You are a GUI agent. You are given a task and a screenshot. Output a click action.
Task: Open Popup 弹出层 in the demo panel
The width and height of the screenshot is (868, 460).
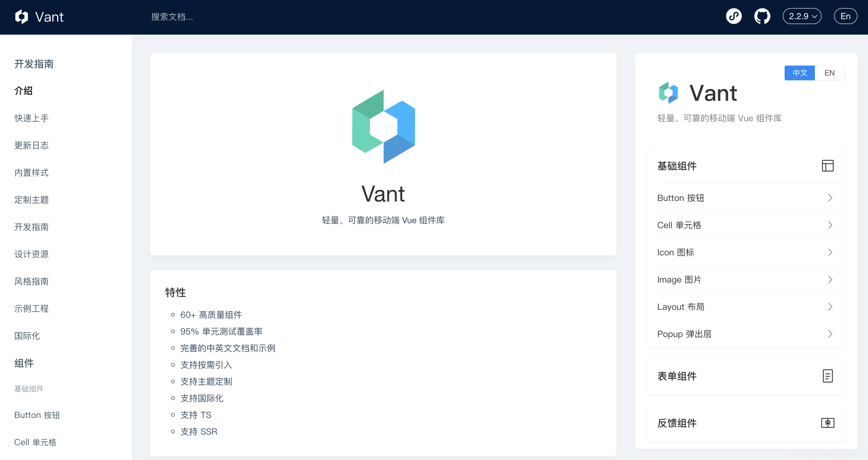746,334
